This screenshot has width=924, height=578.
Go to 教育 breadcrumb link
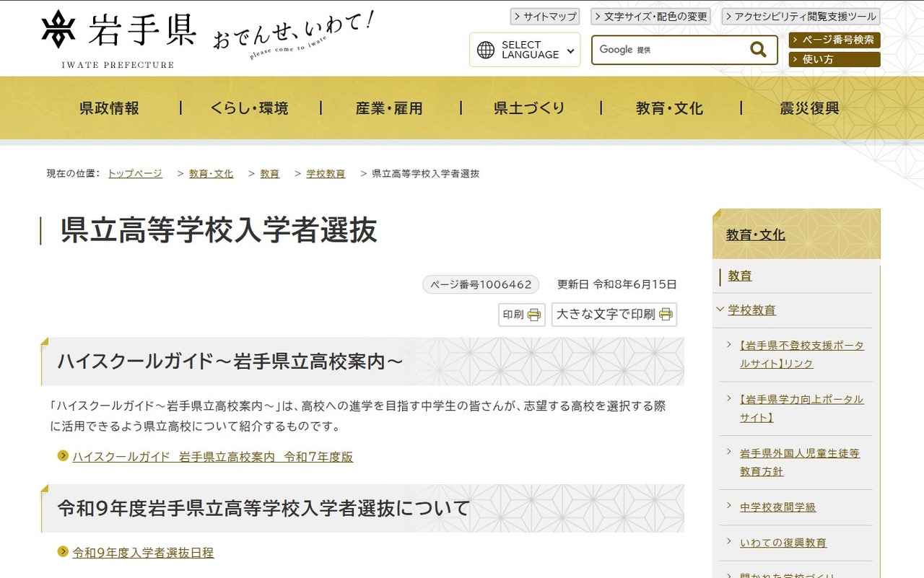[x=269, y=174]
